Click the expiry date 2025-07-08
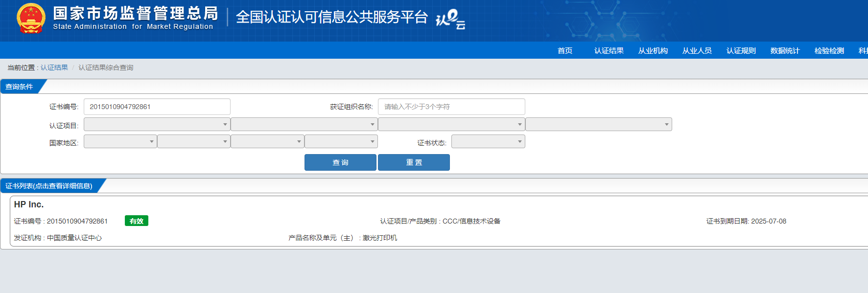868x293 pixels. click(769, 221)
